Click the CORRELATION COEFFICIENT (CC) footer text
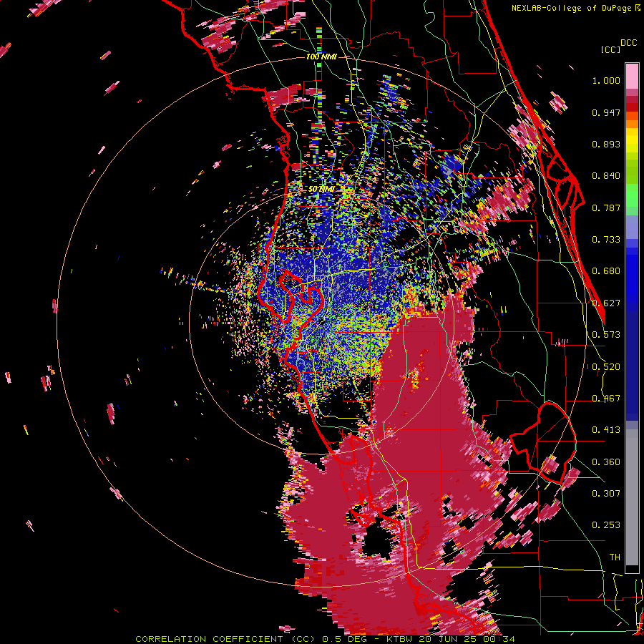Viewport: 644px width, 644px height. coord(225,639)
